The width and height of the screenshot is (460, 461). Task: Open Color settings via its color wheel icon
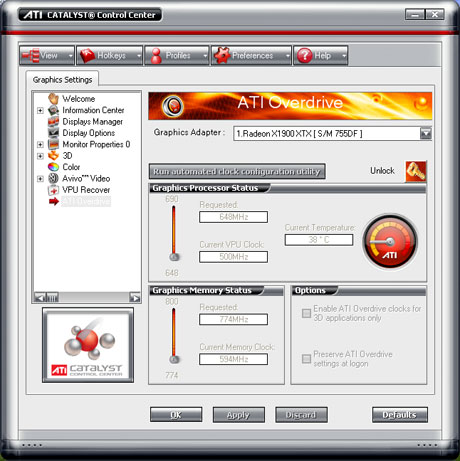(x=53, y=167)
